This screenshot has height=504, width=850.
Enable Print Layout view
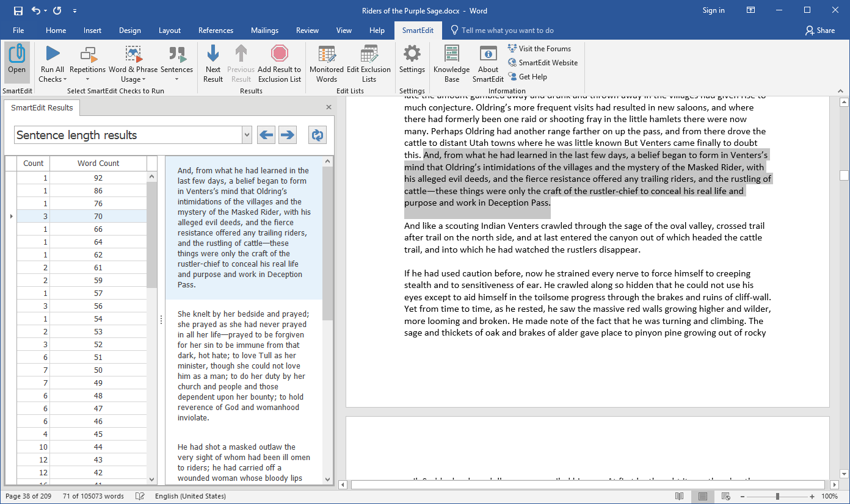pyautogui.click(x=702, y=496)
